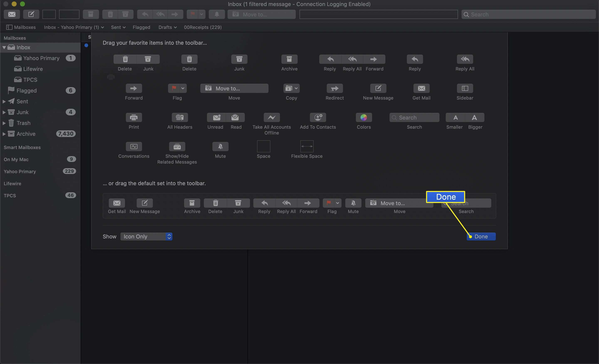
Task: Select the Take All Accounts Offline icon
Action: tap(272, 117)
